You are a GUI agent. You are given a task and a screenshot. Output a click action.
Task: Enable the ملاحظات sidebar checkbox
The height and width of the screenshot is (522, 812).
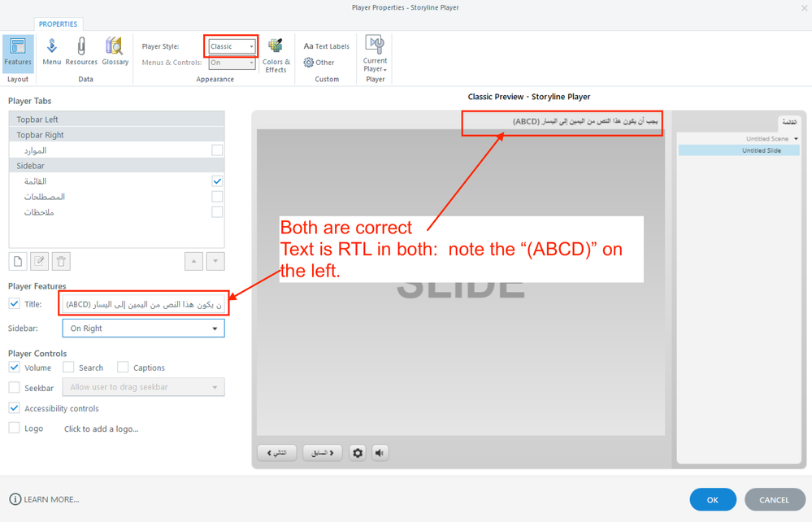click(218, 212)
